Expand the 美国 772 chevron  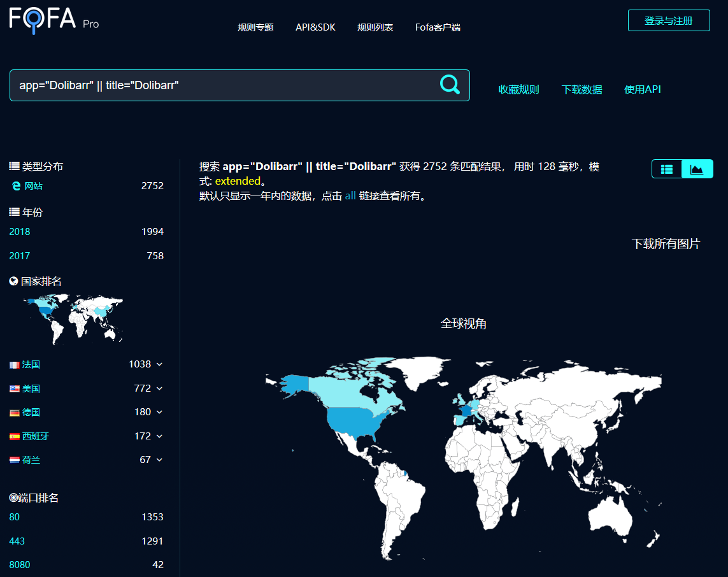159,388
